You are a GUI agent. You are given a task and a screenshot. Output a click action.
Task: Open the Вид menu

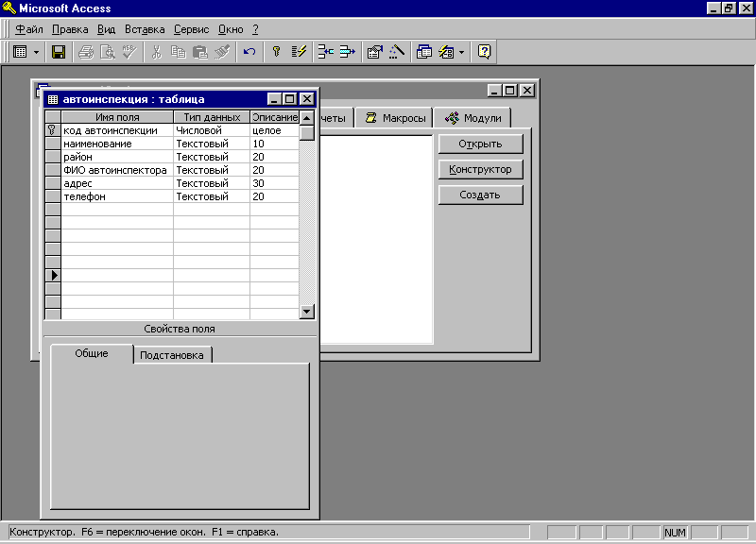106,29
